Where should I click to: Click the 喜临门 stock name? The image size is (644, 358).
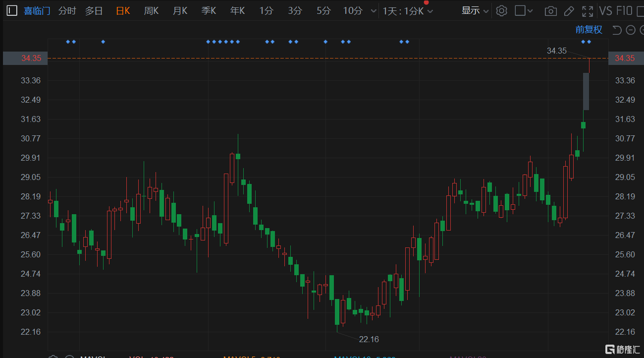click(37, 10)
